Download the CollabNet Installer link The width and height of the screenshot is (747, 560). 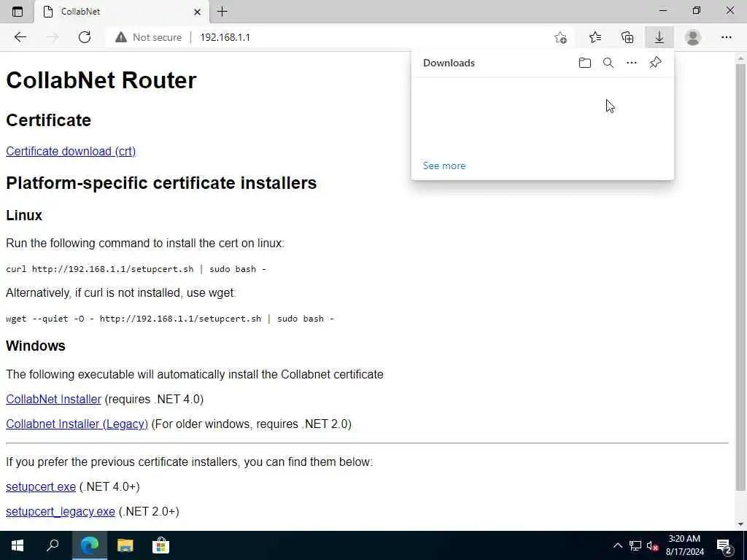point(54,399)
